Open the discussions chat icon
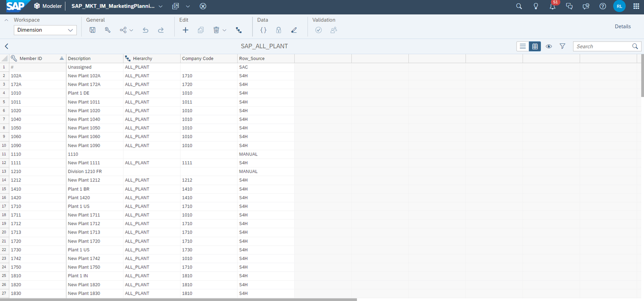 pos(569,6)
